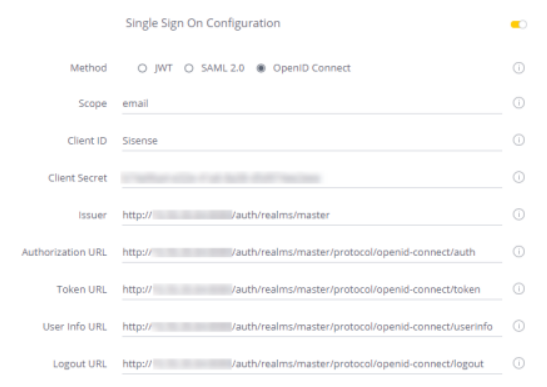Click the Logout URL info icon
547x387 pixels.
(518, 363)
